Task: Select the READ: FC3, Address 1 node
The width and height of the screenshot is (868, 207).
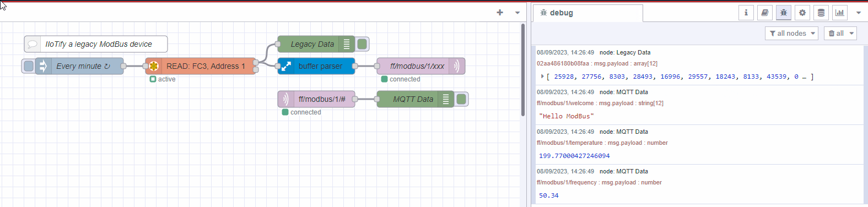Action: coord(201,66)
